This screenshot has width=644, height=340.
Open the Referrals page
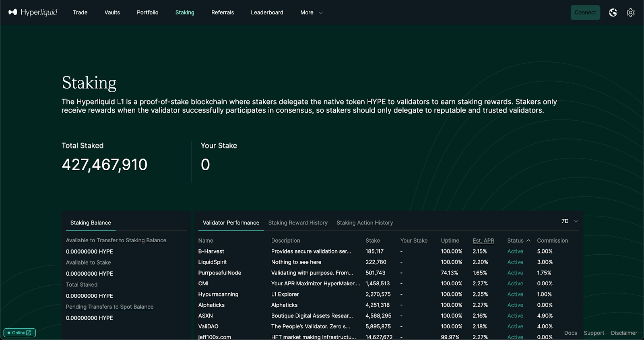(x=223, y=12)
